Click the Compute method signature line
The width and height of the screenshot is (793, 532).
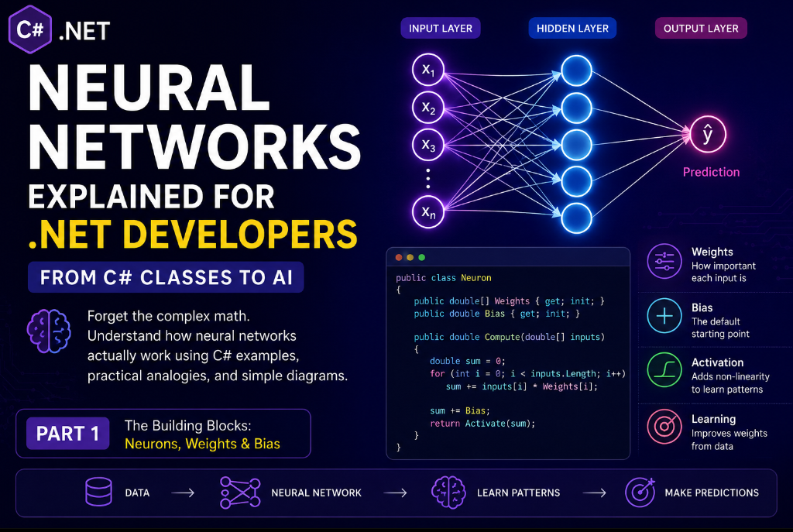[510, 337]
